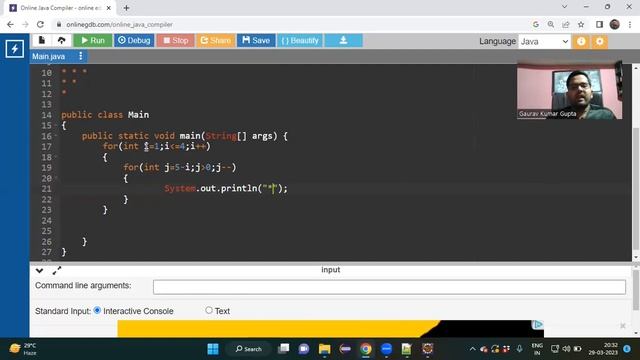Upload a file using the upload icon
Viewport: 640px width, 360px height.
(61, 40)
